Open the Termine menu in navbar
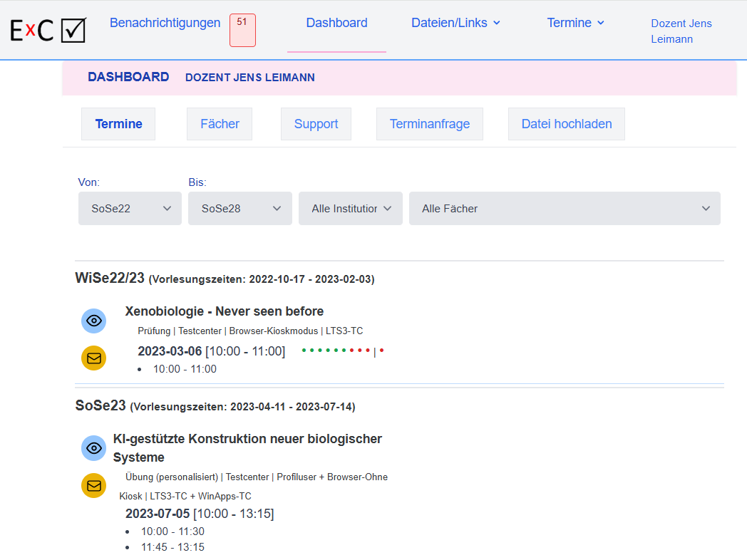This screenshot has height=560, width=747. (575, 23)
